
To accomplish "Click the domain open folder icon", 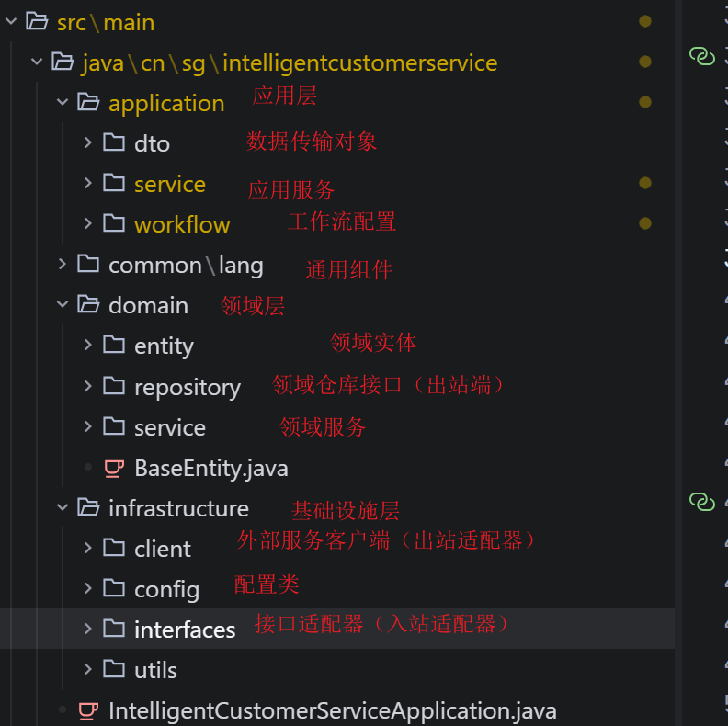I will tap(88, 304).
